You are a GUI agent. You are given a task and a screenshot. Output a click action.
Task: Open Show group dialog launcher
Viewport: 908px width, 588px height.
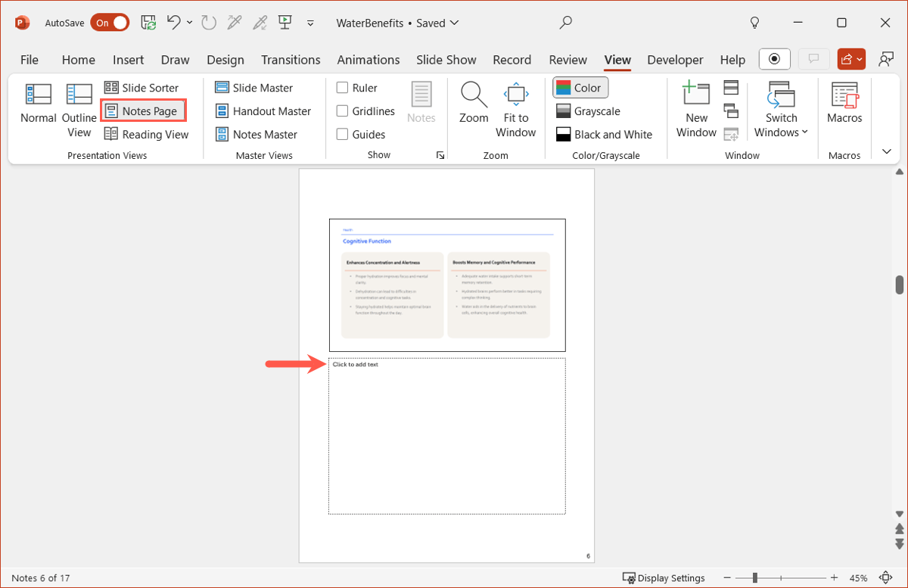click(440, 155)
